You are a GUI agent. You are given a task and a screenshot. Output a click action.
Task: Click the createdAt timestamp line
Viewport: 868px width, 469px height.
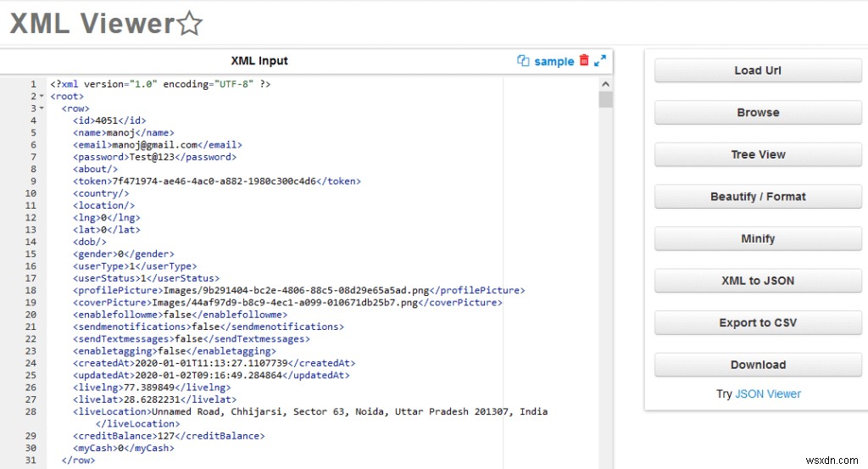[x=214, y=363]
